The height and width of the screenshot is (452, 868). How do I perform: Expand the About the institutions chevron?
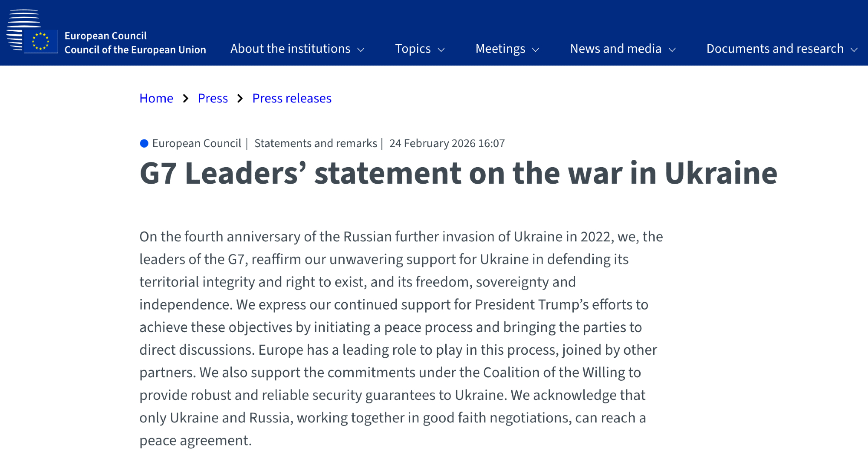[361, 50]
